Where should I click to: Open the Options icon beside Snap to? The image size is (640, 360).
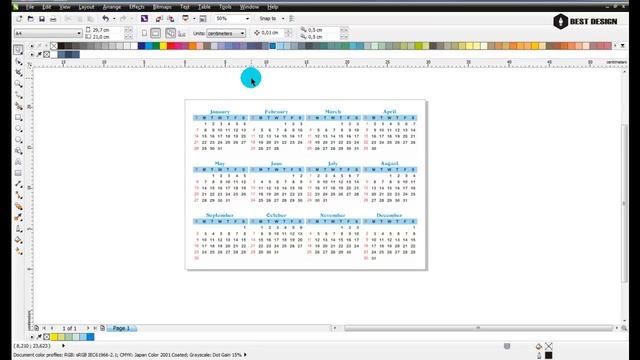[x=292, y=19]
